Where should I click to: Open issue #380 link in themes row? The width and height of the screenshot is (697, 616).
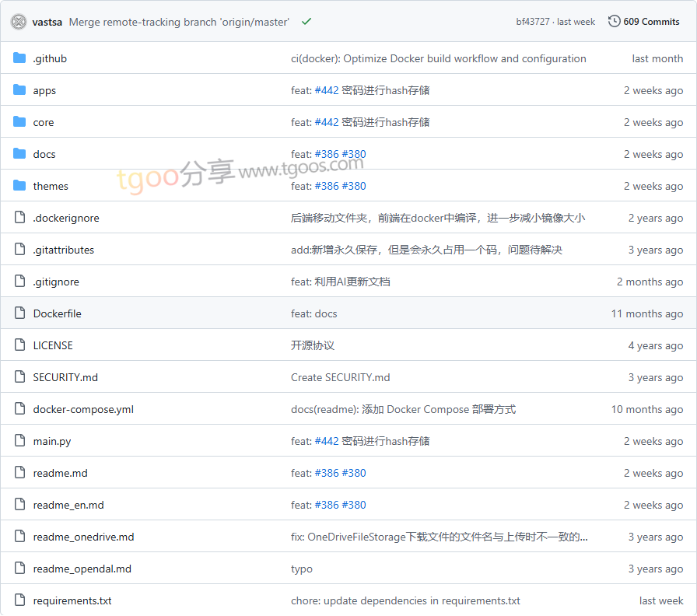354,186
